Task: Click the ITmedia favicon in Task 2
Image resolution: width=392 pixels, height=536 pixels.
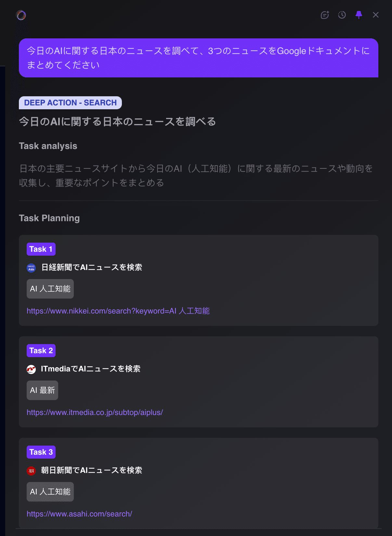Action: tap(31, 369)
